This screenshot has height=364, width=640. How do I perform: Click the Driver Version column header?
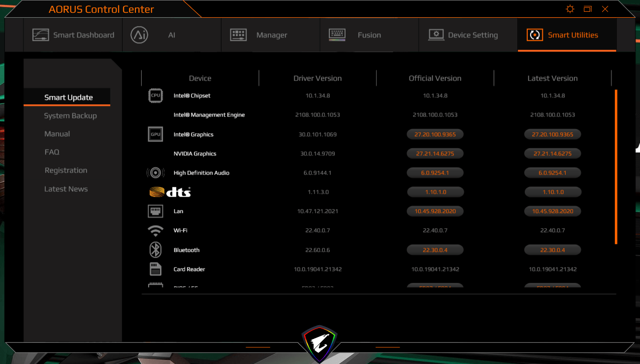(x=318, y=78)
